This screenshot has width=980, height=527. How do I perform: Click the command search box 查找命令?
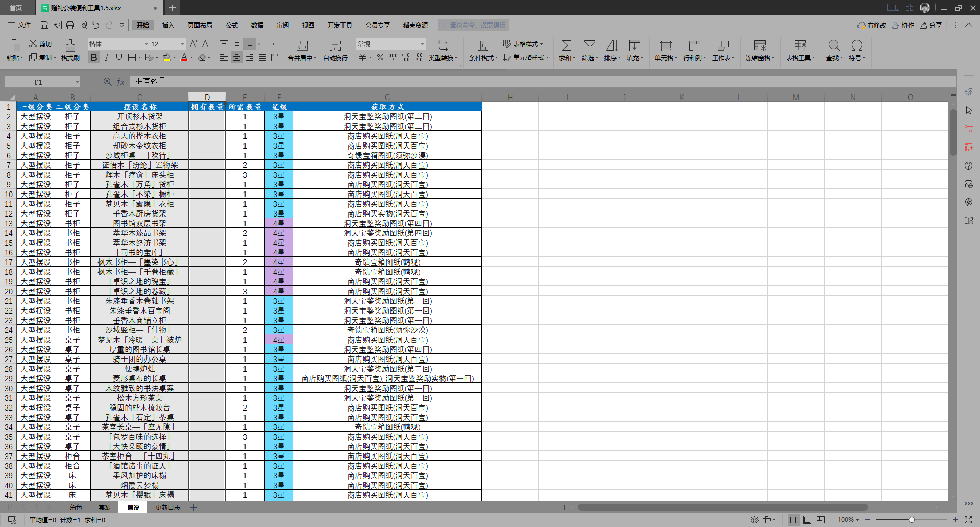click(x=473, y=25)
